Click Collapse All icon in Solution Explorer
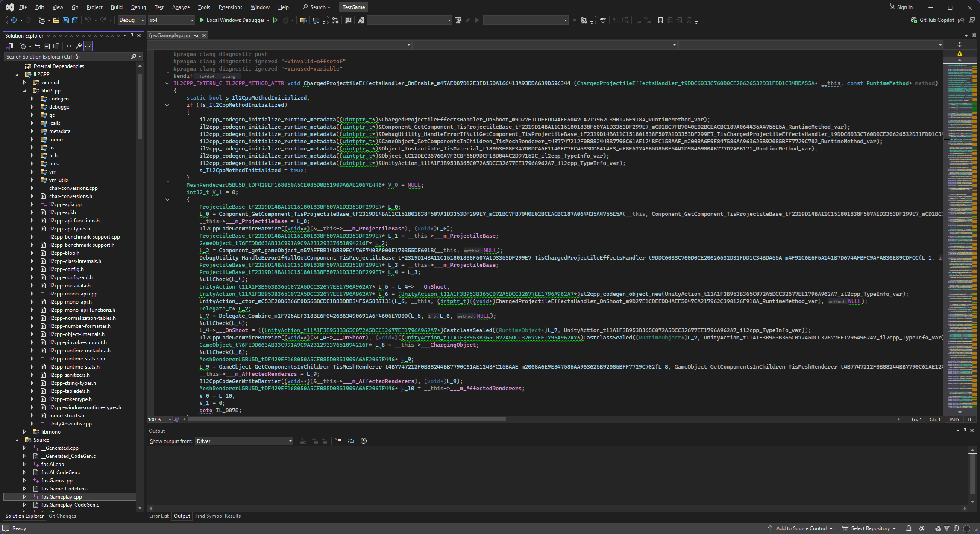The image size is (980, 534). click(x=47, y=46)
